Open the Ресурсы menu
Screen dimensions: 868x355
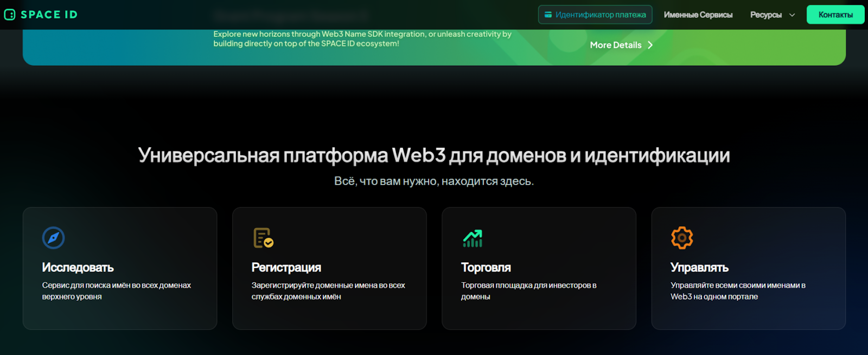(765, 15)
